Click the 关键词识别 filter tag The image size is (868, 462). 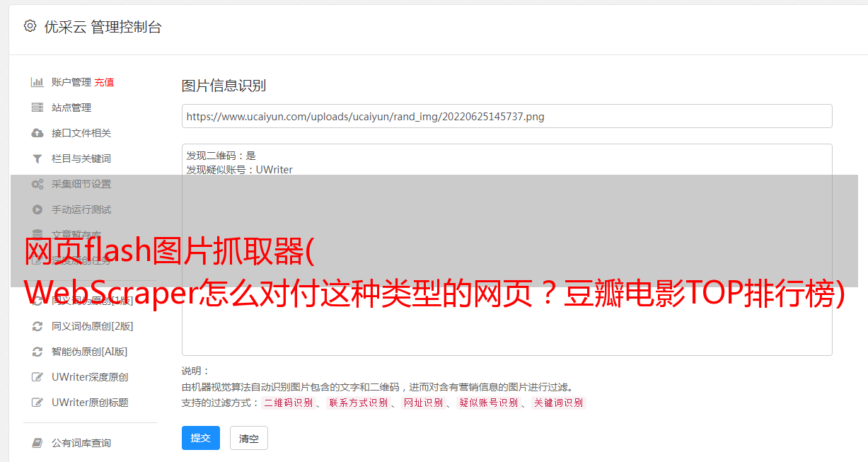point(558,403)
